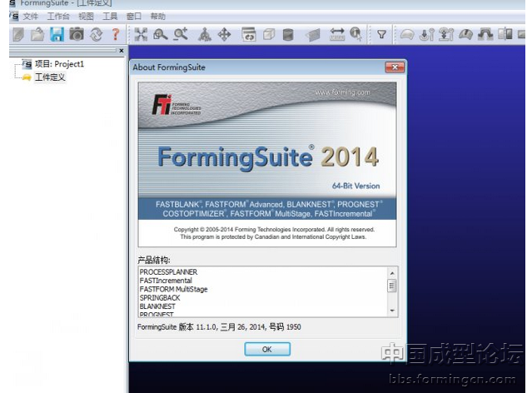The image size is (532, 393).
Task: Click the red question mark help icon
Action: tap(116, 34)
